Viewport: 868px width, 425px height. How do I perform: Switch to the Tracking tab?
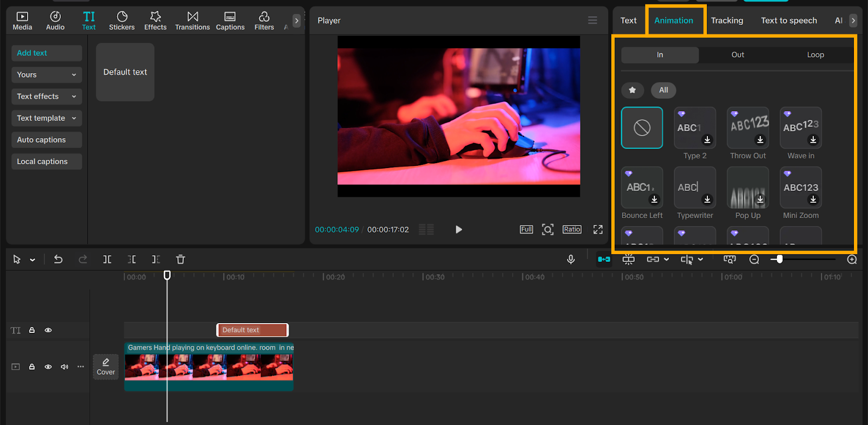tap(727, 21)
